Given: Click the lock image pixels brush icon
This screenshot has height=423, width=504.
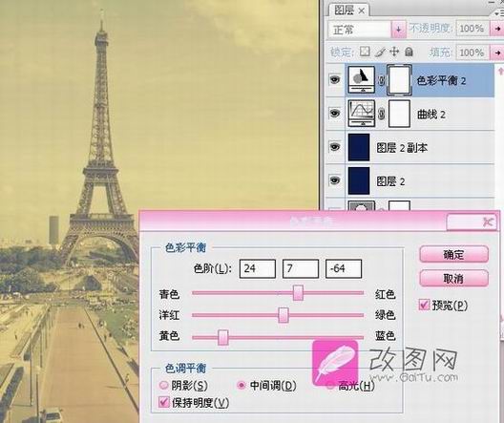Looking at the screenshot, I should pyautogui.click(x=380, y=52).
